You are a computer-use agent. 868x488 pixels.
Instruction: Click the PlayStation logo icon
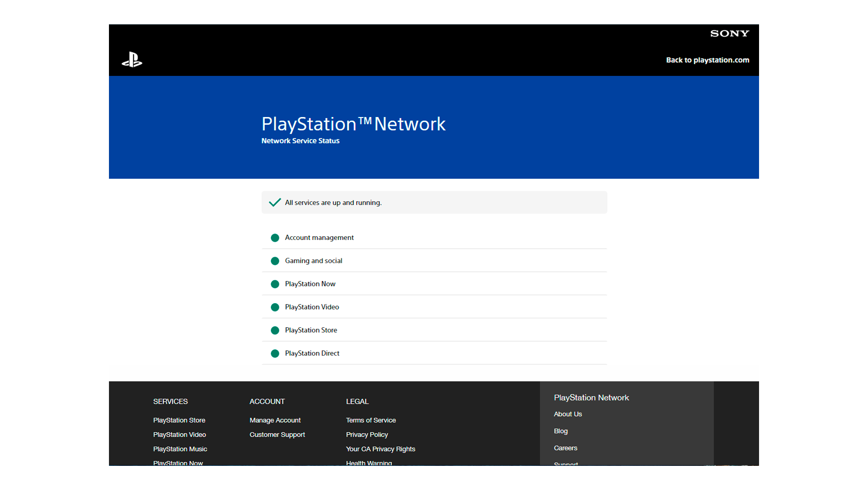click(132, 60)
